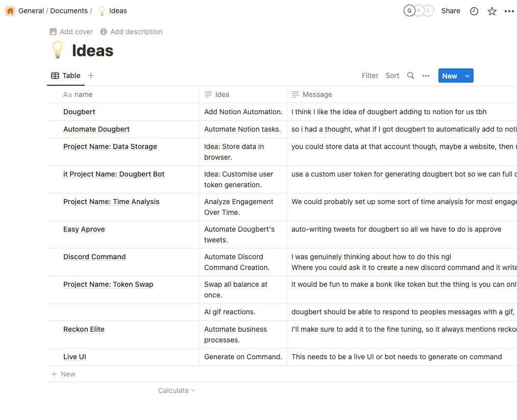
Task: Click the Share button
Action: (x=450, y=11)
